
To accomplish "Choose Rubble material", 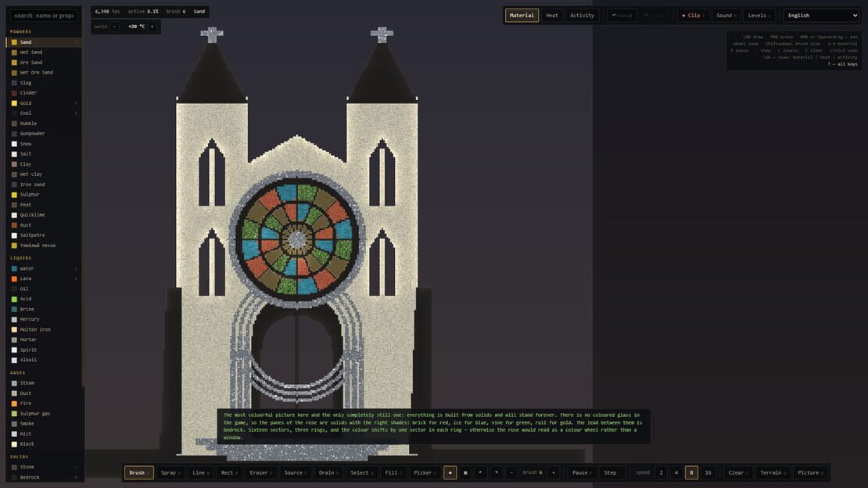I will (43, 124).
